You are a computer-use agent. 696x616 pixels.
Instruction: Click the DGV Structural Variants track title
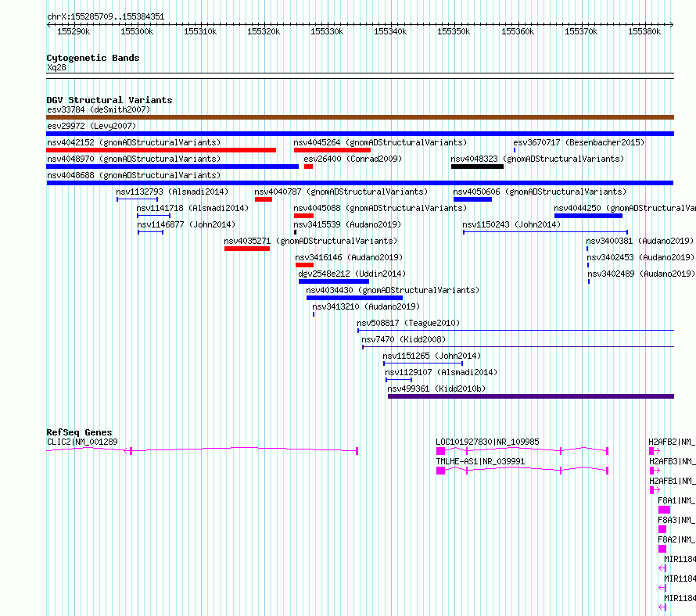coord(109,100)
